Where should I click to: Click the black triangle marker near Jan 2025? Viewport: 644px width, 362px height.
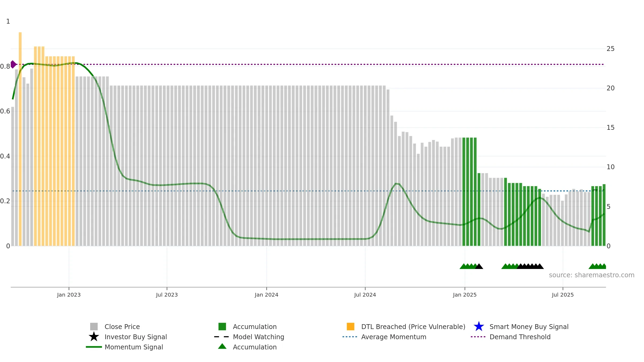pyautogui.click(x=479, y=266)
